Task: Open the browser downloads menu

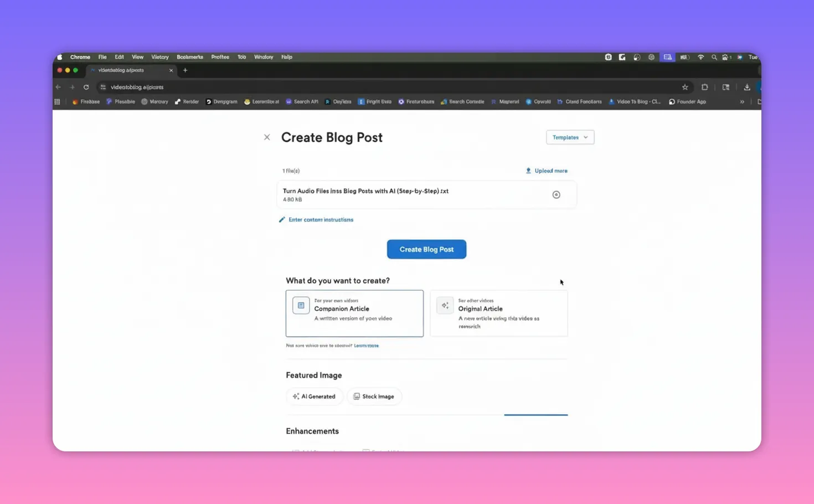Action: (x=747, y=87)
